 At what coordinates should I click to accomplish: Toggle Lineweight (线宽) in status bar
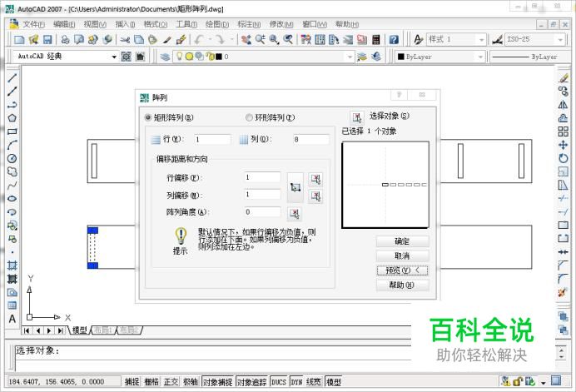[x=314, y=382]
